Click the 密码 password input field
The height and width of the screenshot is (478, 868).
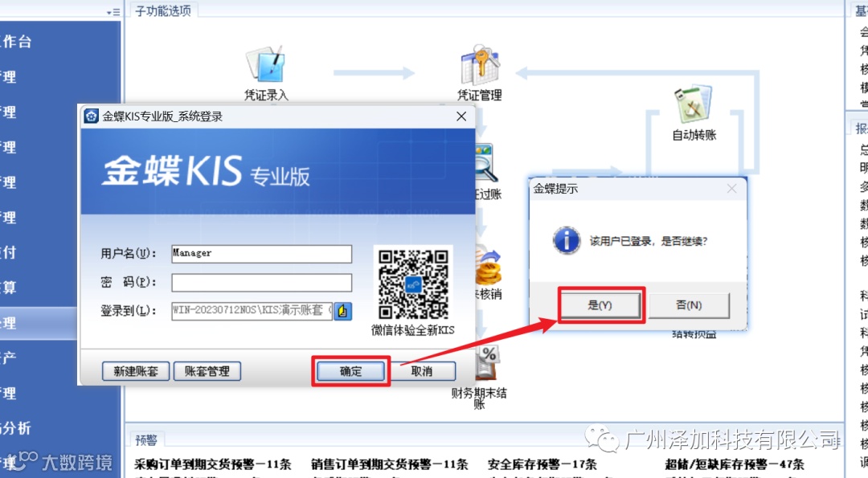pyautogui.click(x=261, y=282)
